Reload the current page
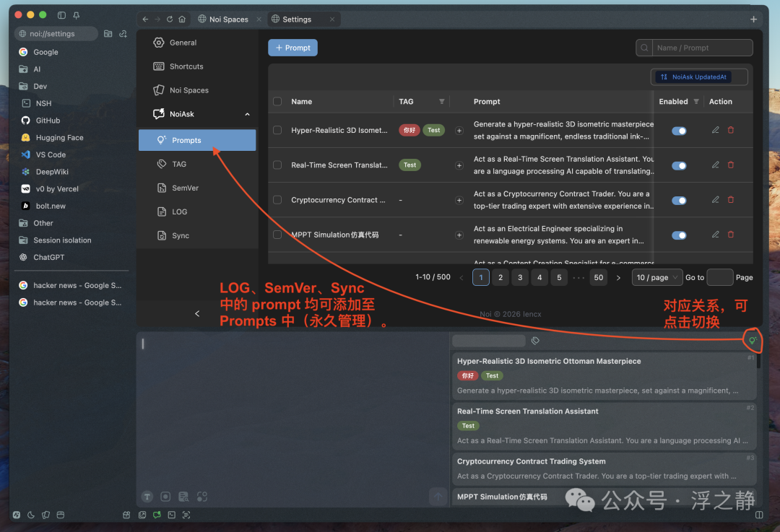 (170, 19)
